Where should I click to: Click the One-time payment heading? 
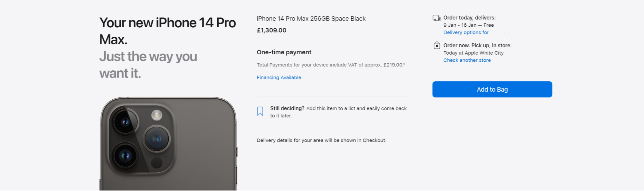pyautogui.click(x=284, y=52)
